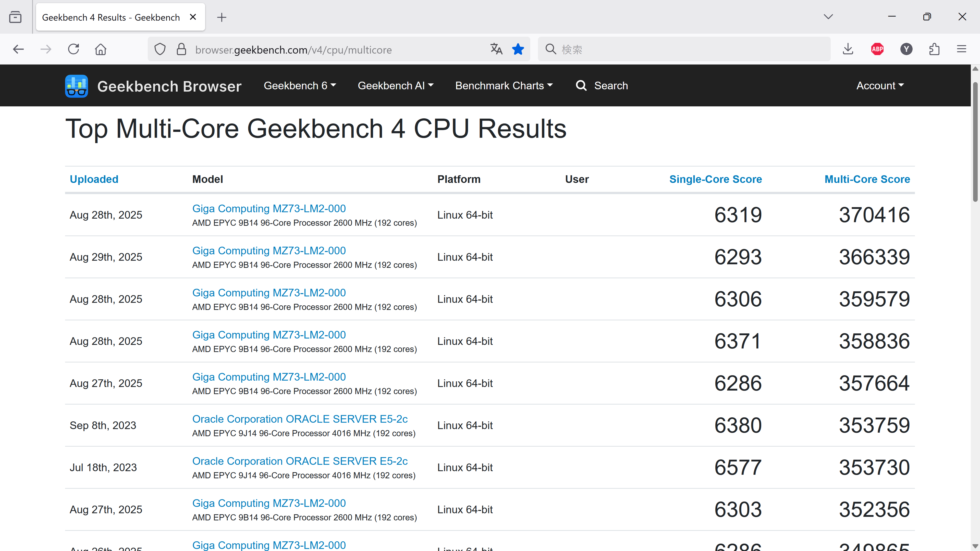Go to browser home page
This screenshot has width=980, height=551.
101,49
